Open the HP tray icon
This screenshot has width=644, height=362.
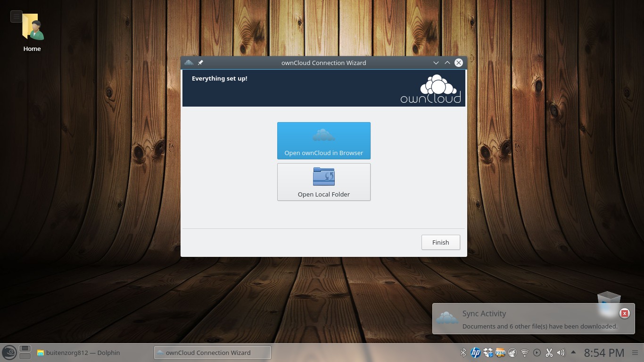click(x=475, y=353)
